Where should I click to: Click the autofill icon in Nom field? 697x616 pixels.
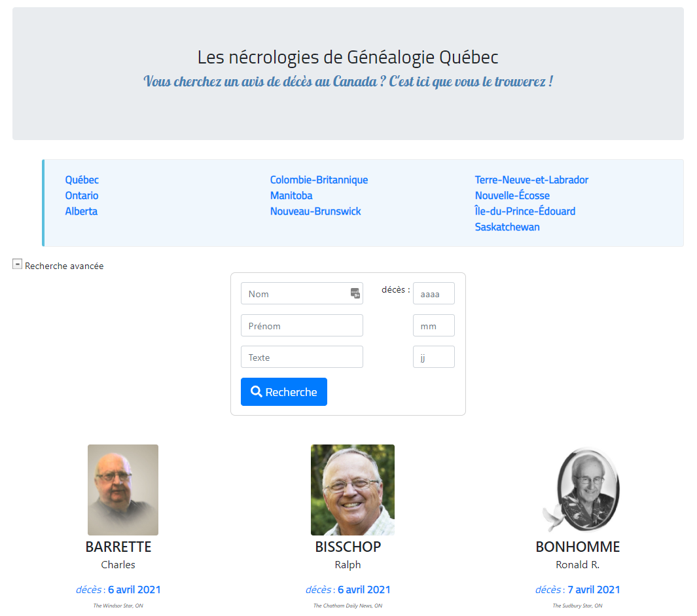pos(355,293)
